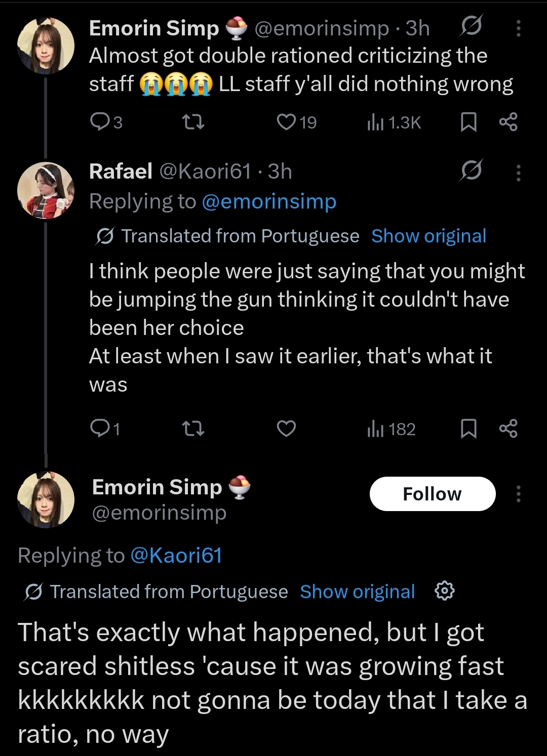Screen dimensions: 547x756
Task: Share Emorin Simp's top tweet
Action: (x=508, y=122)
